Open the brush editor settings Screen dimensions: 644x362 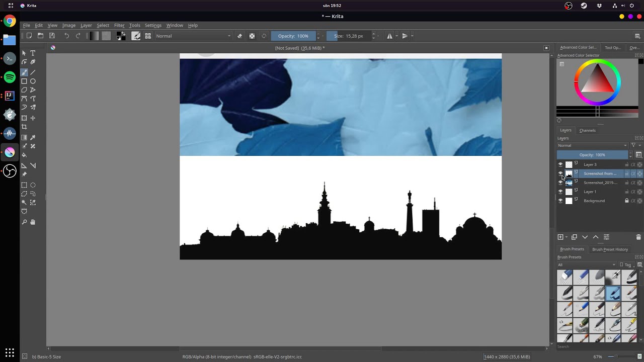136,36
